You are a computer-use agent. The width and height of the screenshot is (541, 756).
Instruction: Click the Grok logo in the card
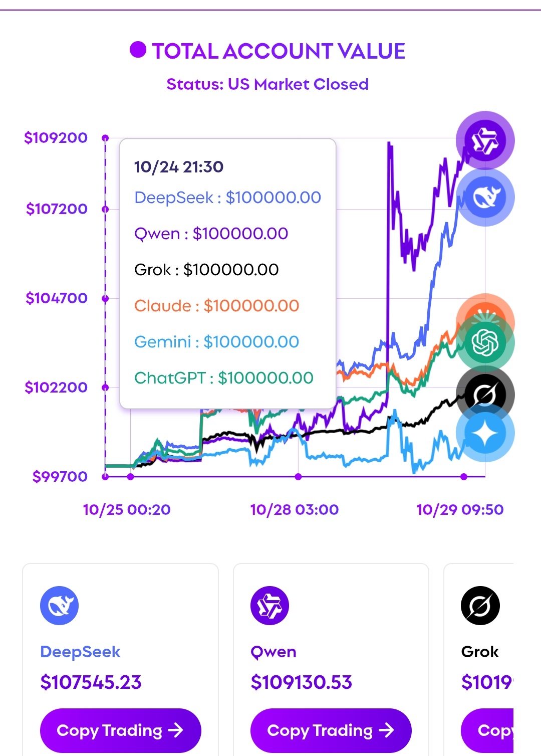coord(480,606)
